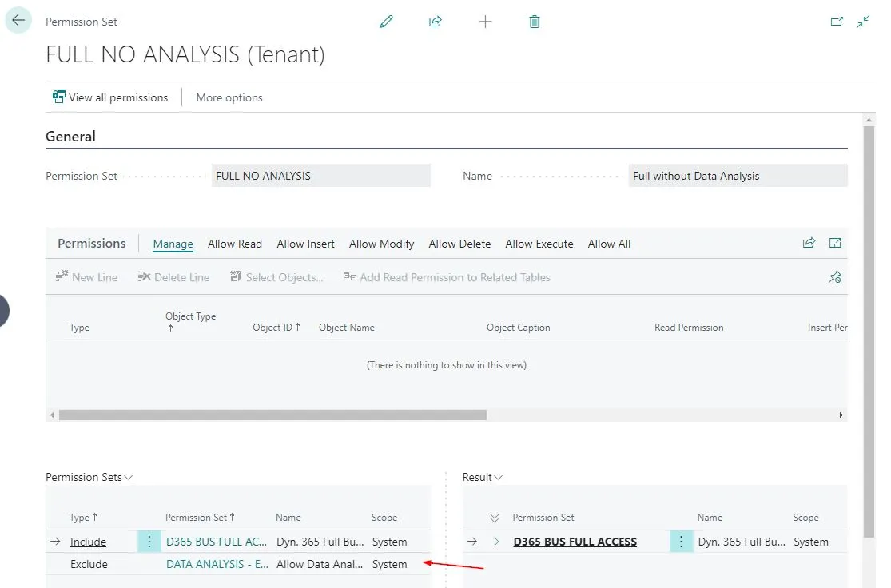Screen dimensions: 891x588
Task: Click Delete Line action
Action: click(x=173, y=277)
